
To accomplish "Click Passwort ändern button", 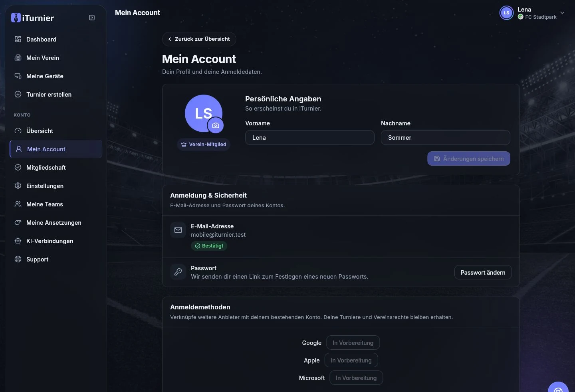I will (483, 272).
